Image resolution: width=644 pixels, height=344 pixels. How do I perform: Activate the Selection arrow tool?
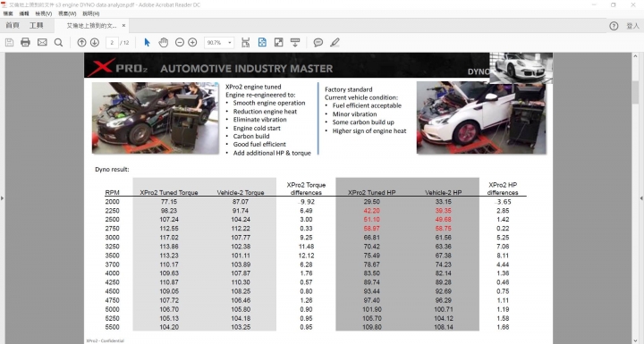[x=147, y=42]
